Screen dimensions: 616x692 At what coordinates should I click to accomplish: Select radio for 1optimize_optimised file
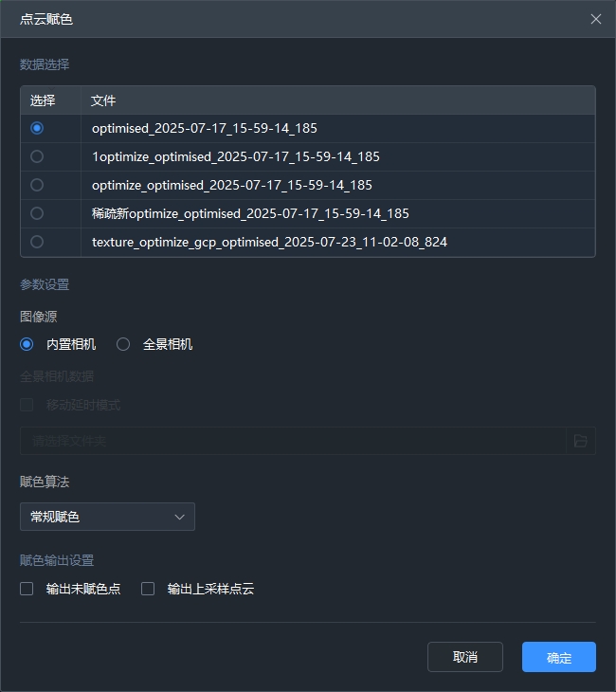[37, 156]
